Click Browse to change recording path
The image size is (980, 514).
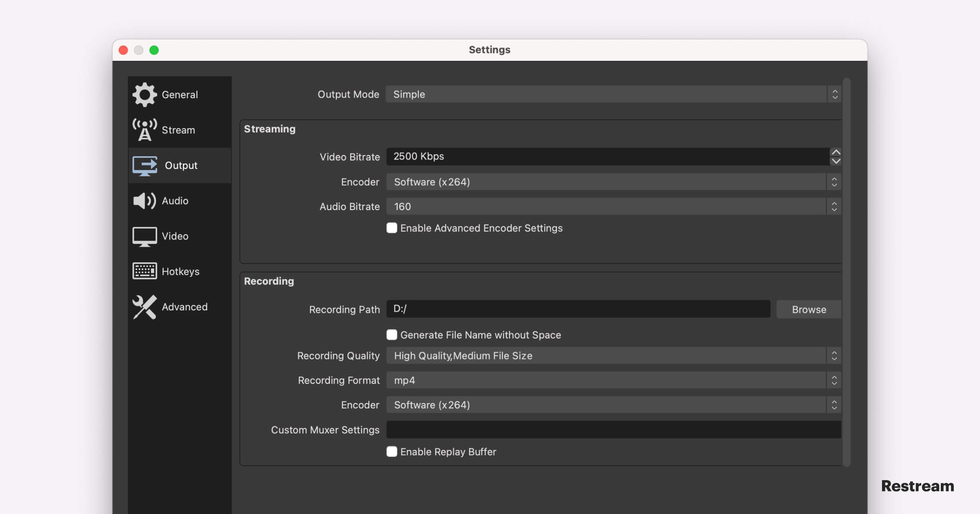(x=808, y=309)
